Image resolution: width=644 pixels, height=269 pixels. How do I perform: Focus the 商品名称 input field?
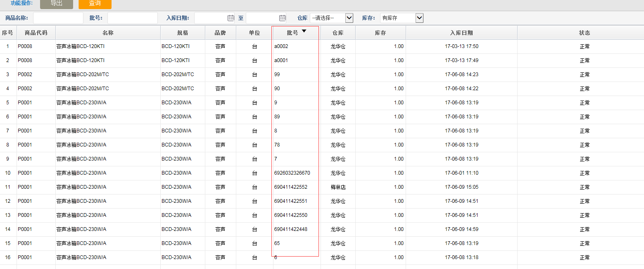[58, 18]
